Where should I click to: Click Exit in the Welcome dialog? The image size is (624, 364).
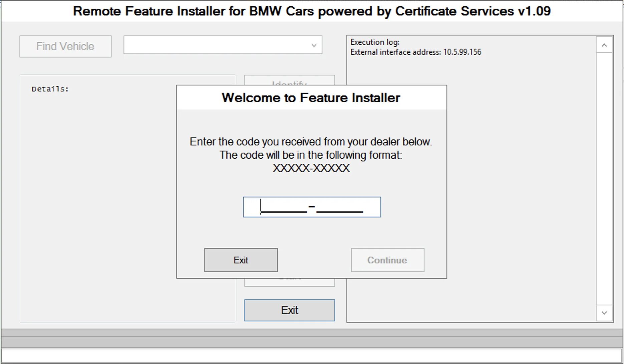point(241,260)
